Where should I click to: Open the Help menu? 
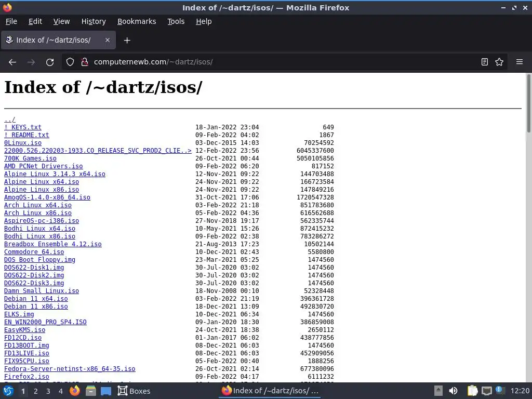[x=204, y=21]
